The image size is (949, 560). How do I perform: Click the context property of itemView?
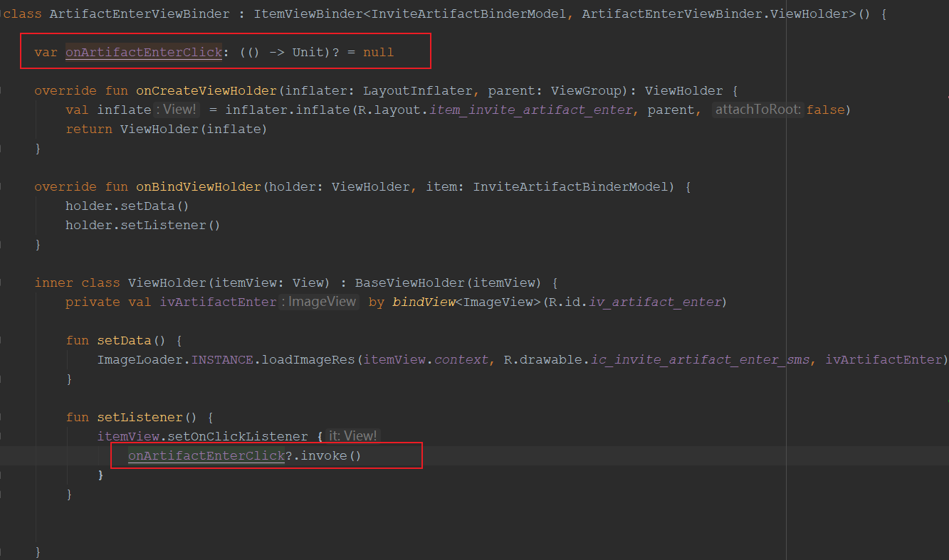click(x=461, y=359)
